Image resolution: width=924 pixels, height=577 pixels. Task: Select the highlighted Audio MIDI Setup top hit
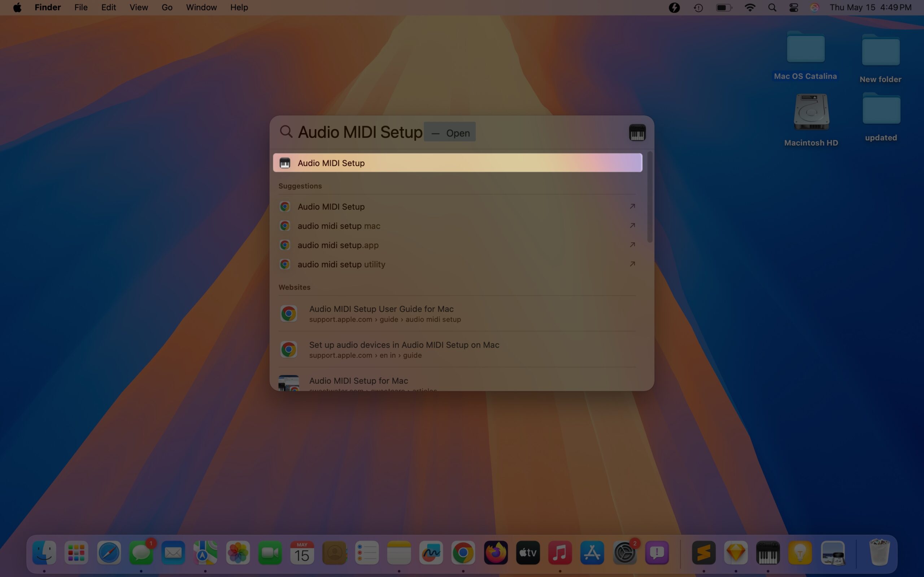point(457,163)
